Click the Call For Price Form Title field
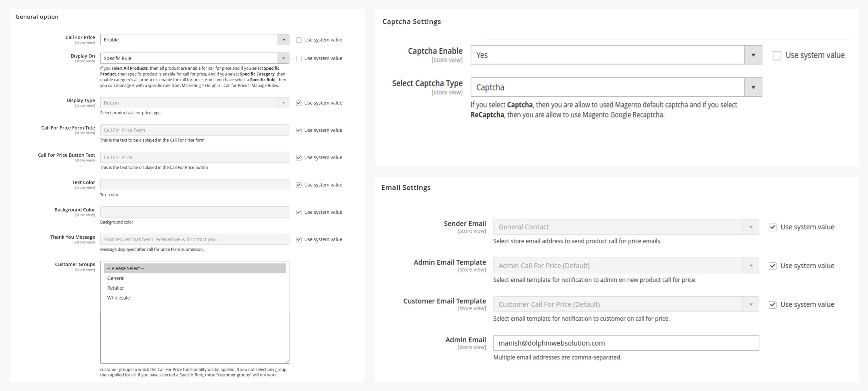868x391 pixels. (x=194, y=130)
